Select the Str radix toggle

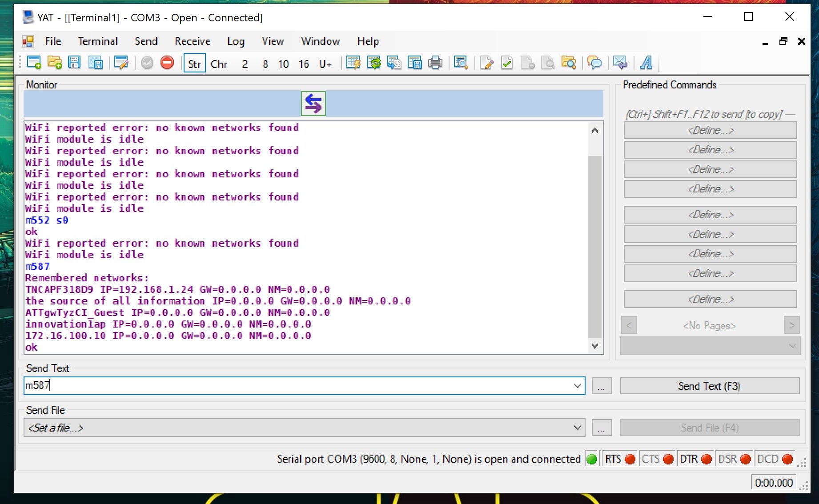coord(194,64)
